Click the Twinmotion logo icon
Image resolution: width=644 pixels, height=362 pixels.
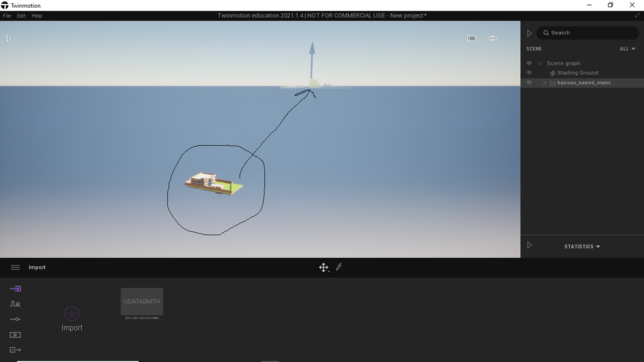click(5, 5)
